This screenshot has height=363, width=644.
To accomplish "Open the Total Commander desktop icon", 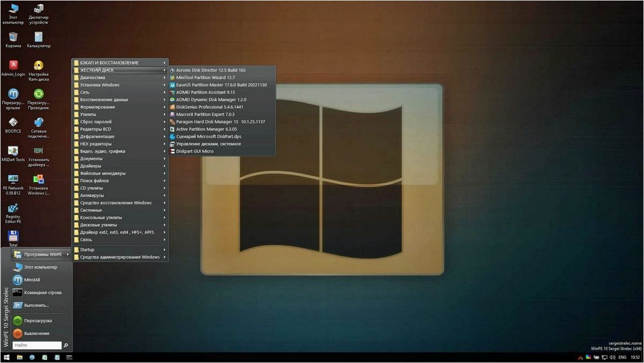I will 13,238.
